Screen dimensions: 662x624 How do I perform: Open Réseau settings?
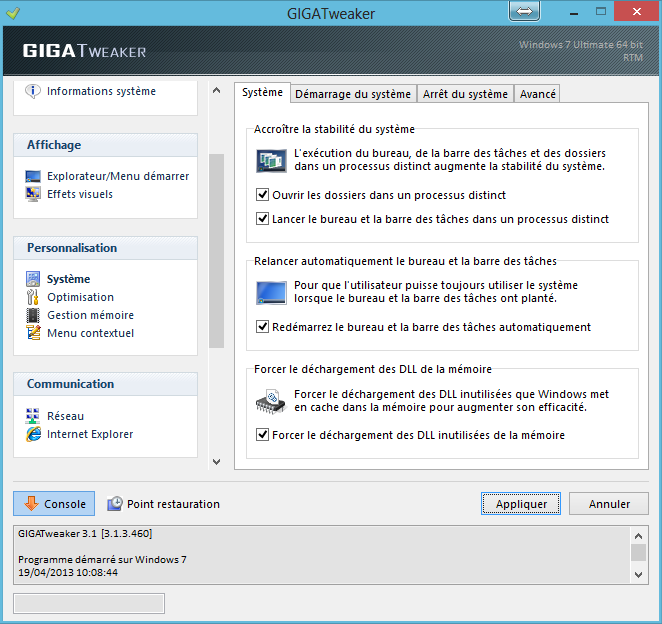click(65, 416)
